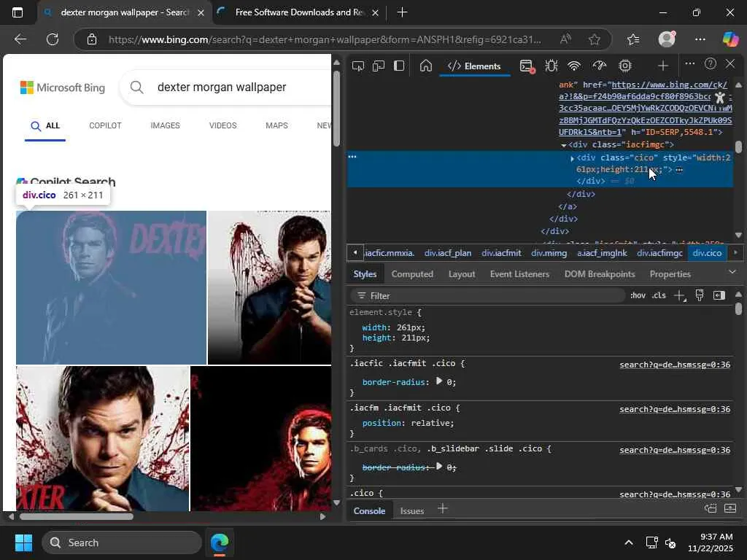Screen dimensions: 747x560
Task: Open the Sources bug icon
Action: point(551,66)
